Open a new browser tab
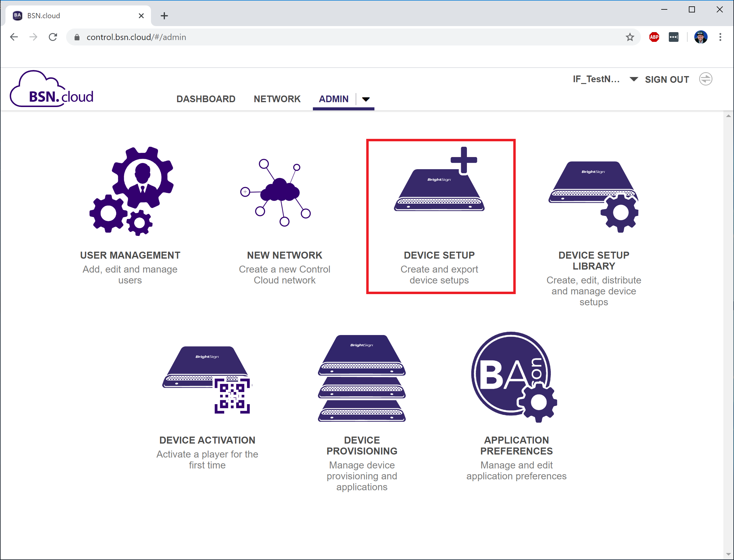 [x=164, y=16]
